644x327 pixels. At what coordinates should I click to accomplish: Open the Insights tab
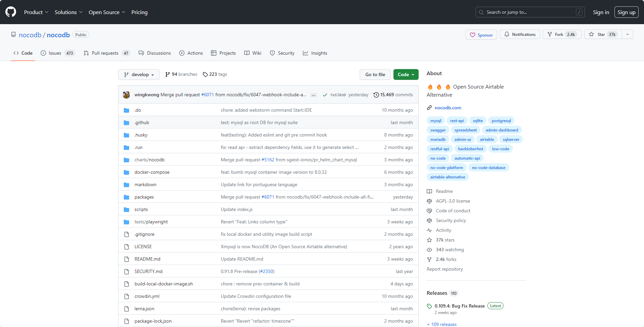point(315,53)
